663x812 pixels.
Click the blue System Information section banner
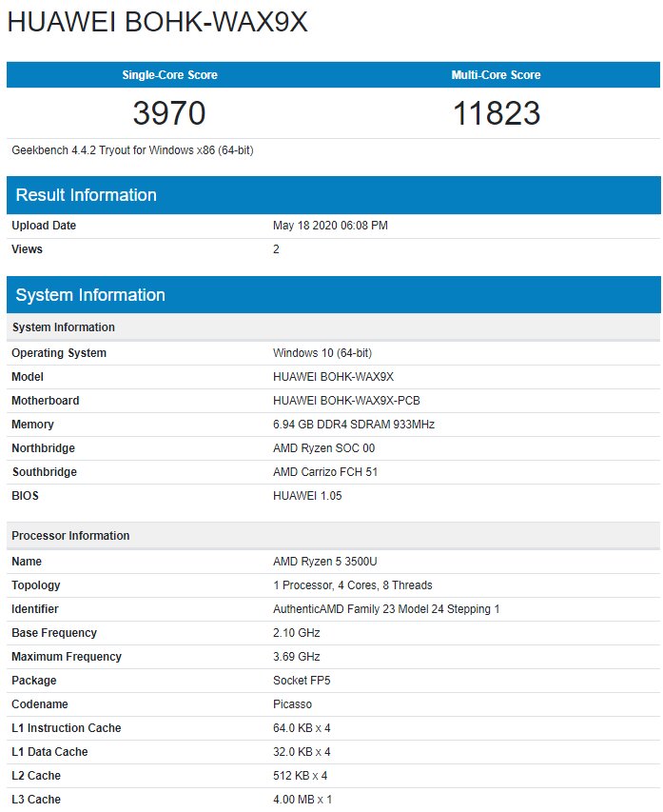click(334, 295)
